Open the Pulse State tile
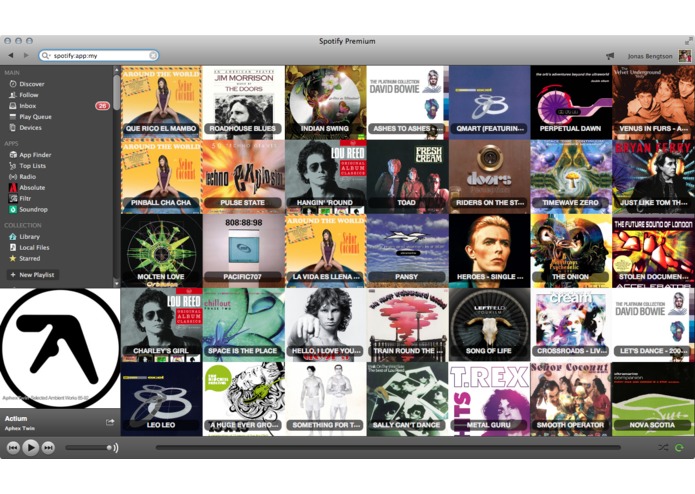Screen dimensions: 695x494 click(x=243, y=177)
